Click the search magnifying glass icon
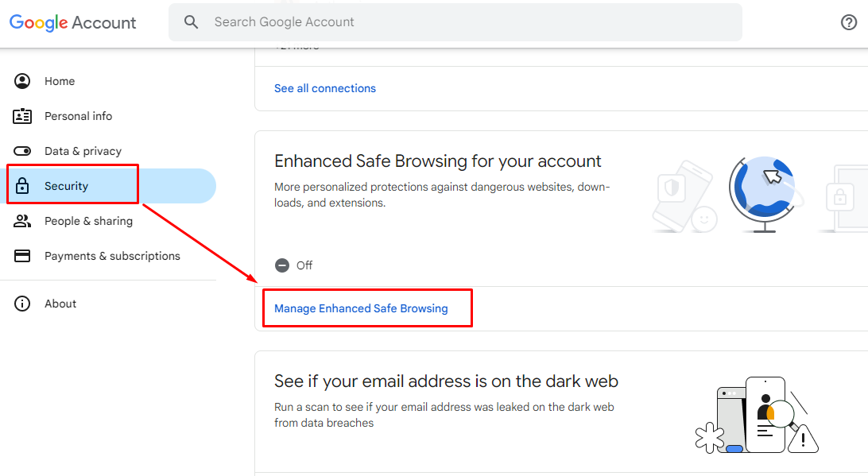 pyautogui.click(x=191, y=21)
